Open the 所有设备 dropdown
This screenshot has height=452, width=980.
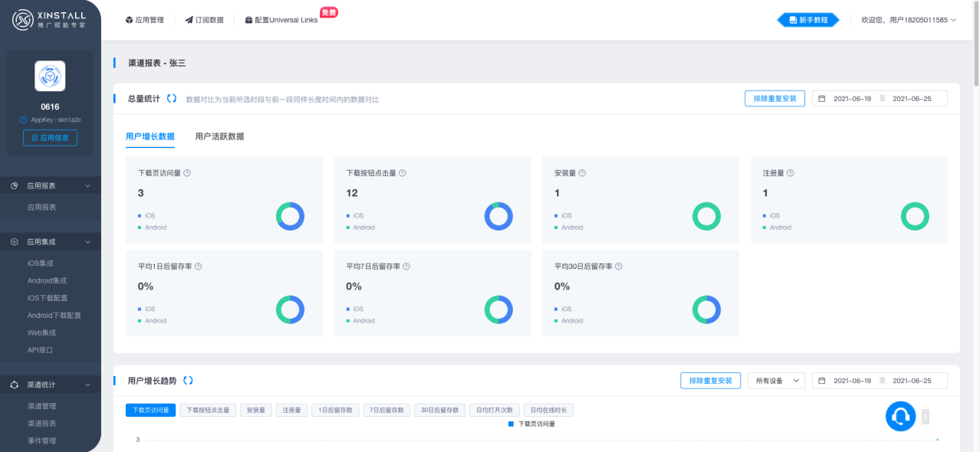pyautogui.click(x=776, y=381)
